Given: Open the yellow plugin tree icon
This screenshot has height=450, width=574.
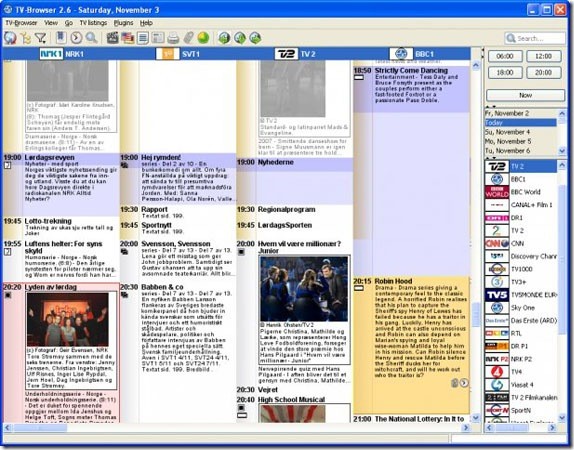Looking at the screenshot, I should point(25,38).
